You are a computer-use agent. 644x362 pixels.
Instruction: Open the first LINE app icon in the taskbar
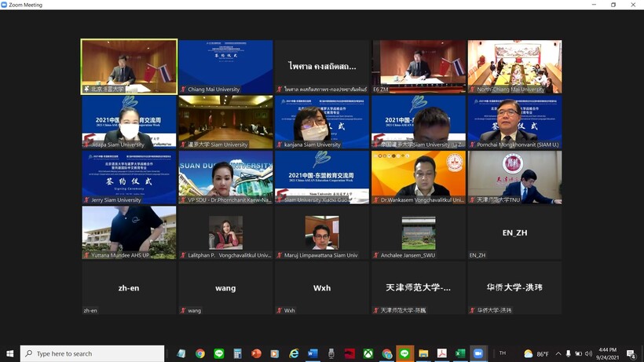pyautogui.click(x=219, y=353)
